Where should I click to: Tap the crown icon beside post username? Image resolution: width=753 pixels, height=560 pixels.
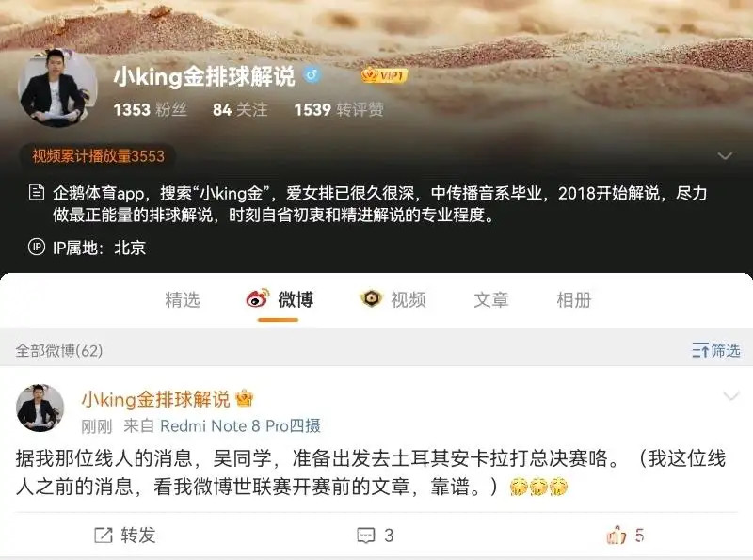pos(245,398)
